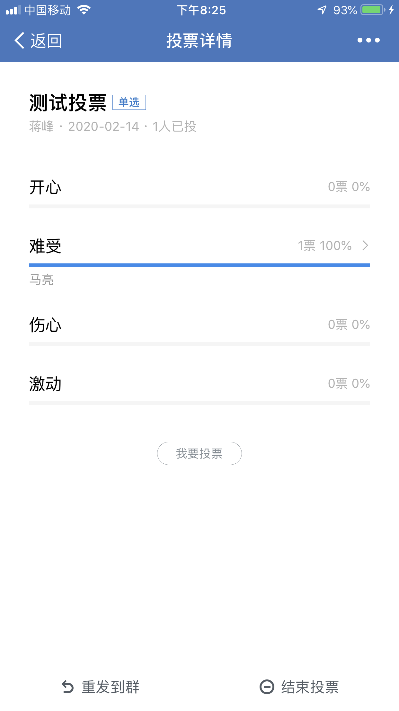Tap the Wi-Fi icon in status bar

pyautogui.click(x=84, y=10)
